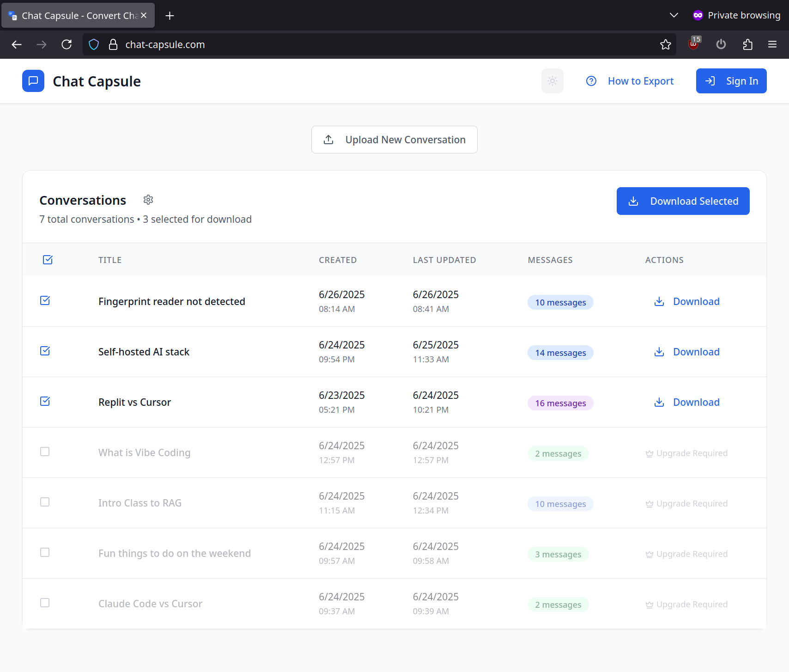Check the Intro Class to RAG checkbox
789x672 pixels.
click(x=45, y=502)
